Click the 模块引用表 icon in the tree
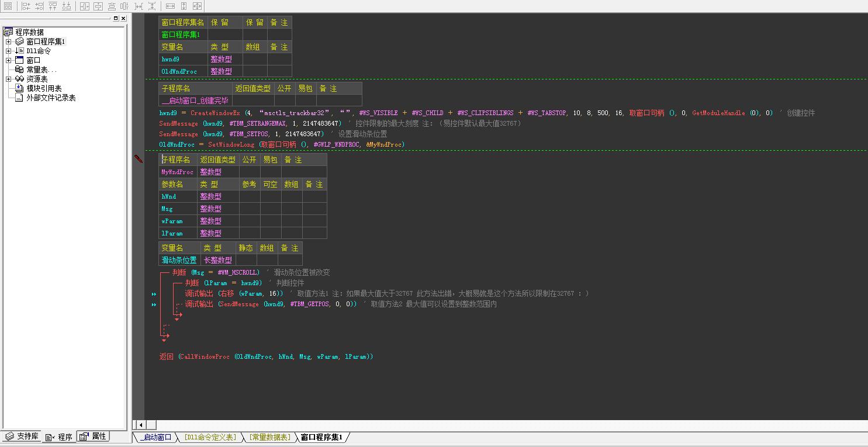Screen dimensions: 868x447 20,88
